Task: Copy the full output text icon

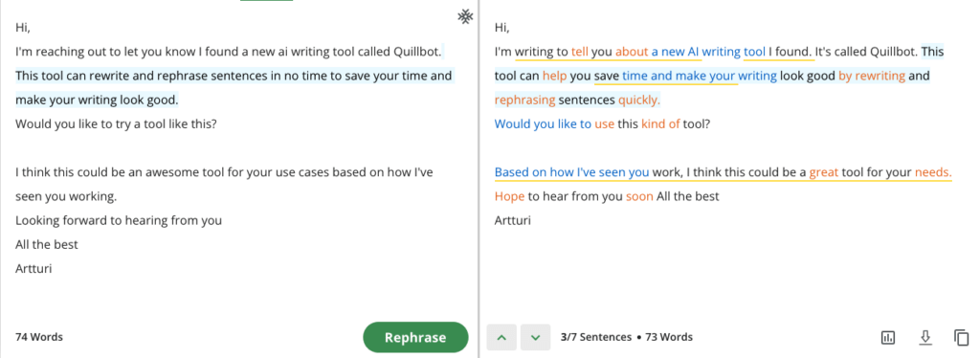Action: [x=961, y=337]
